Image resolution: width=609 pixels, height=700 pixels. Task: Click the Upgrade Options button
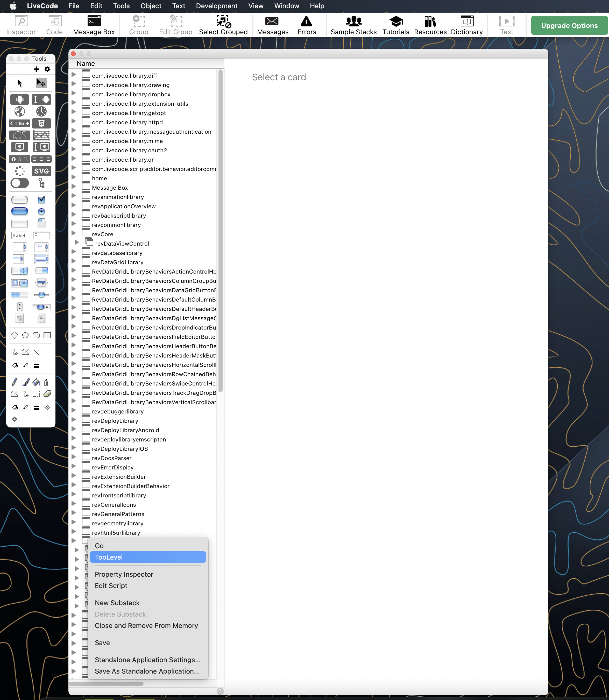coord(569,25)
